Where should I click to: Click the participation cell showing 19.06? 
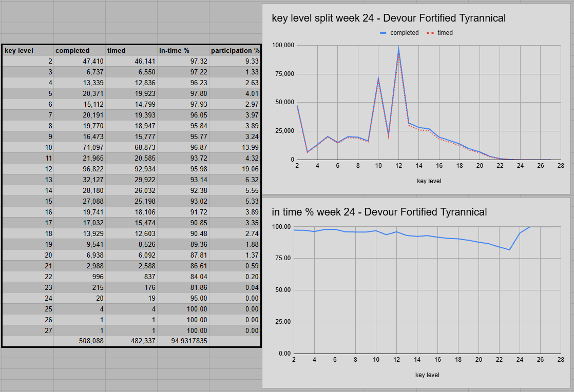[235, 169]
